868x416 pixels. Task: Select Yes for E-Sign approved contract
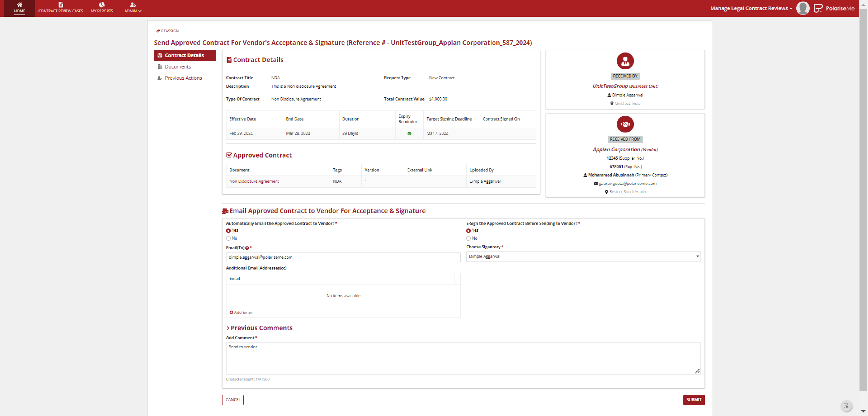click(468, 231)
